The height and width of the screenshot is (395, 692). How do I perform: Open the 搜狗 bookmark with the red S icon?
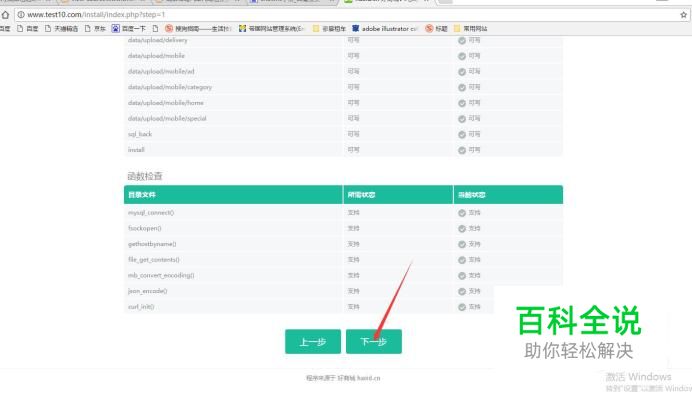[198, 29]
